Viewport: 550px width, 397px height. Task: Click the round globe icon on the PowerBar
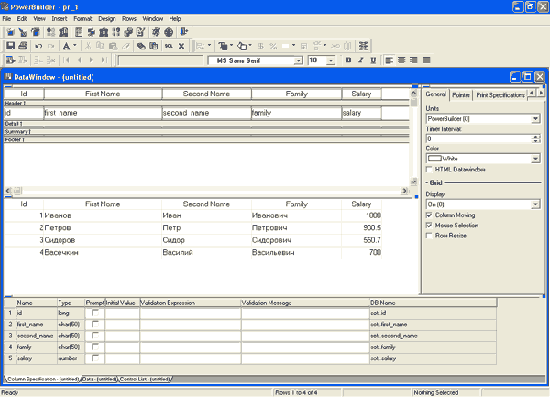point(169,32)
